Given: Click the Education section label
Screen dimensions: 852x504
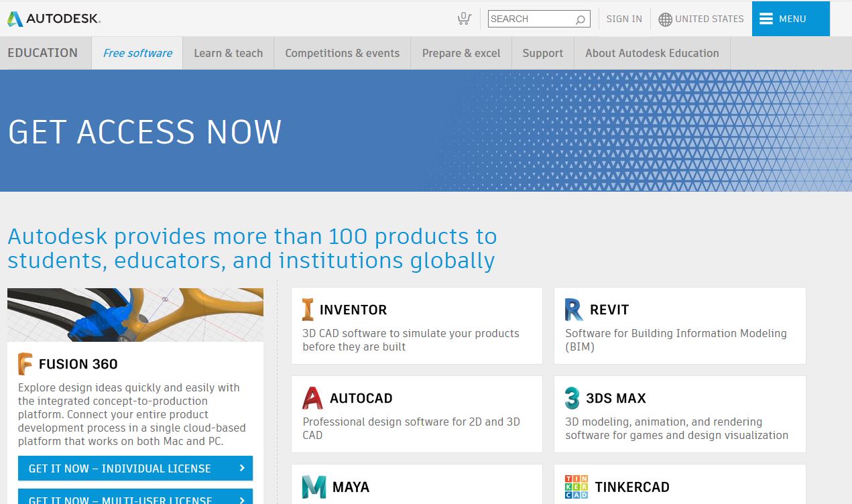Looking at the screenshot, I should click(43, 53).
